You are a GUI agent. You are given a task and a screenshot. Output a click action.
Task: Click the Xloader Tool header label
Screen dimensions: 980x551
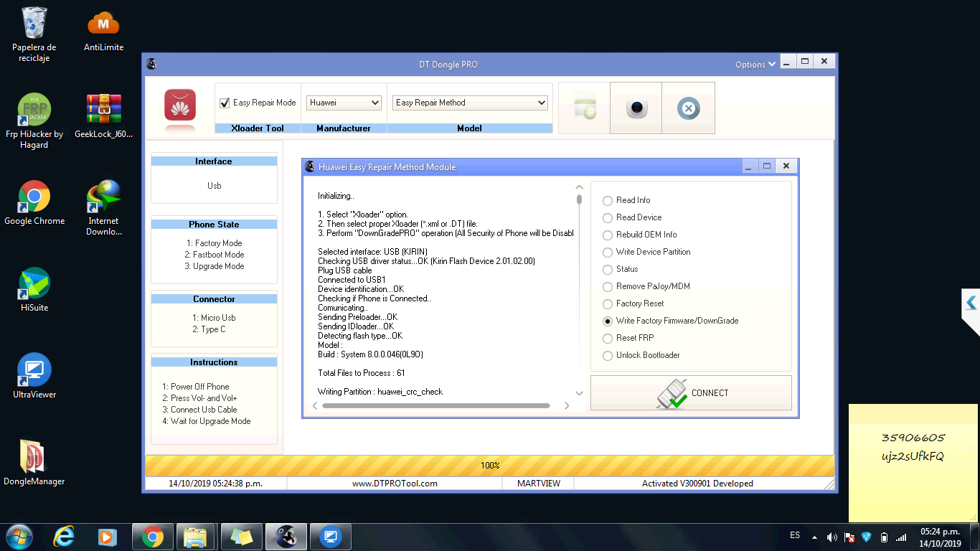258,128
